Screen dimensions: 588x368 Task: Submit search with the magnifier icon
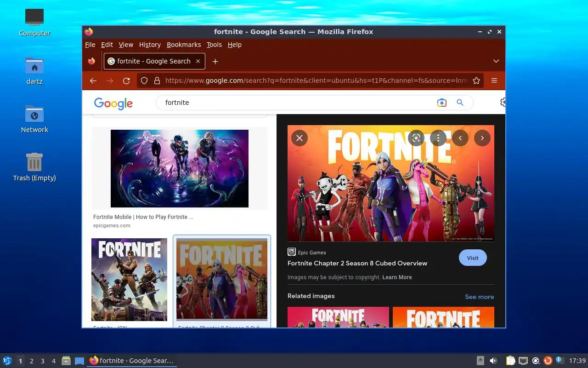point(460,103)
